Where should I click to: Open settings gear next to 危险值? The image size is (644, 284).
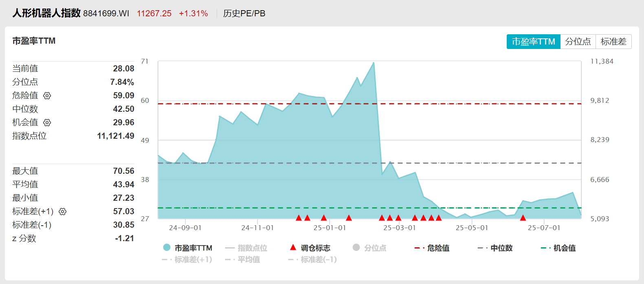tap(47, 95)
